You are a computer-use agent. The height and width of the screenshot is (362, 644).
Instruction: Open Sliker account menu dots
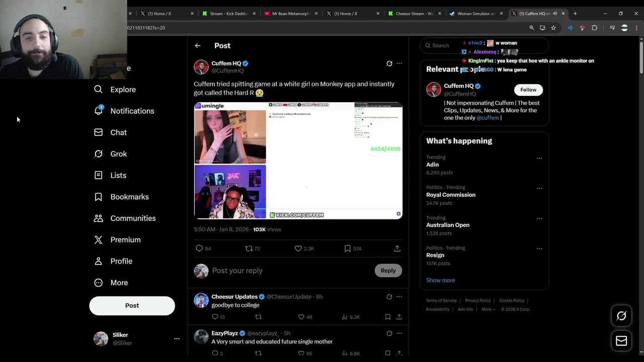tap(177, 339)
